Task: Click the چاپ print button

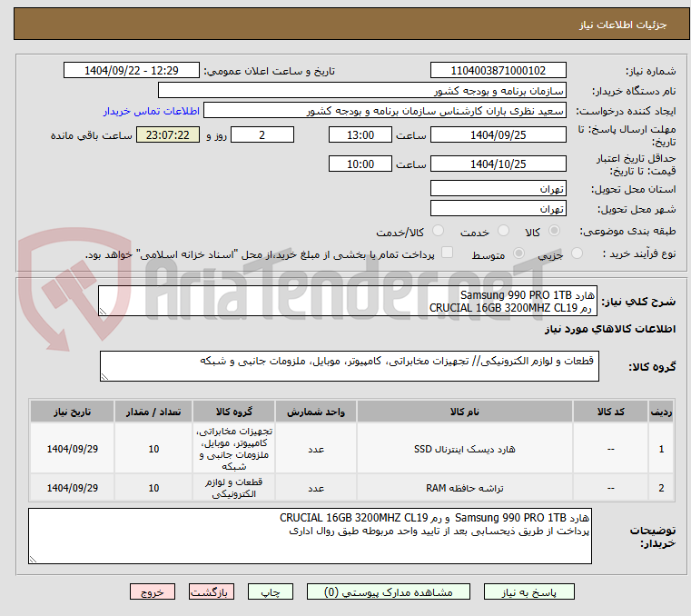Action: [271, 591]
